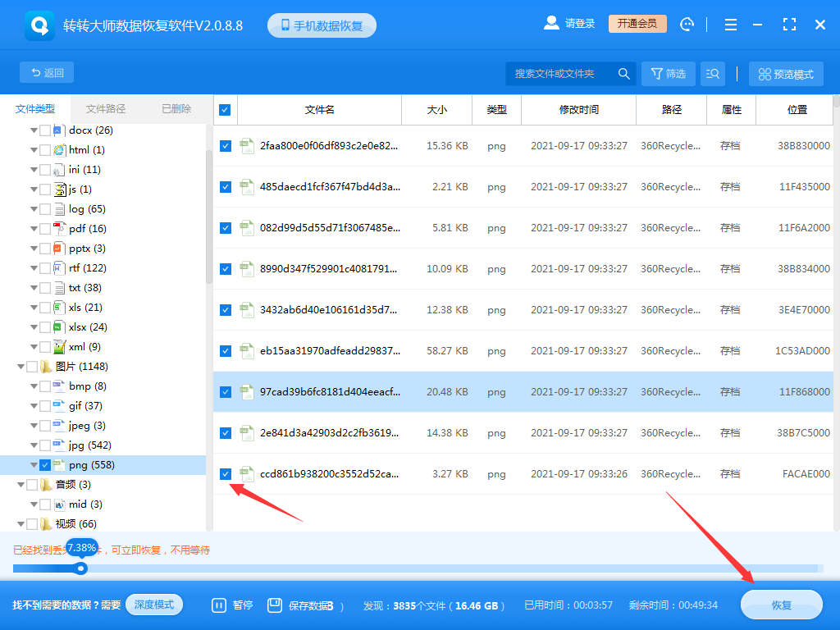Screen dimensions: 840x630
Task: Click the language/globe icon in title bar
Action: click(x=687, y=25)
